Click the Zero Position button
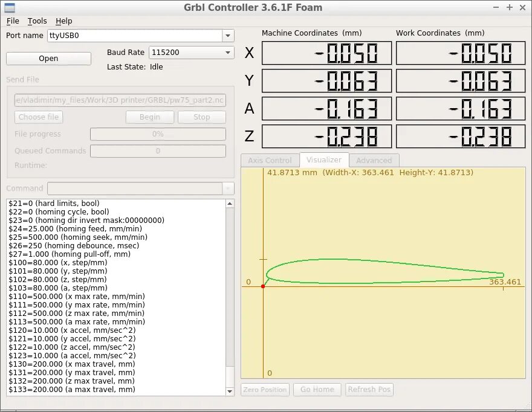The image size is (532, 412). (x=265, y=390)
